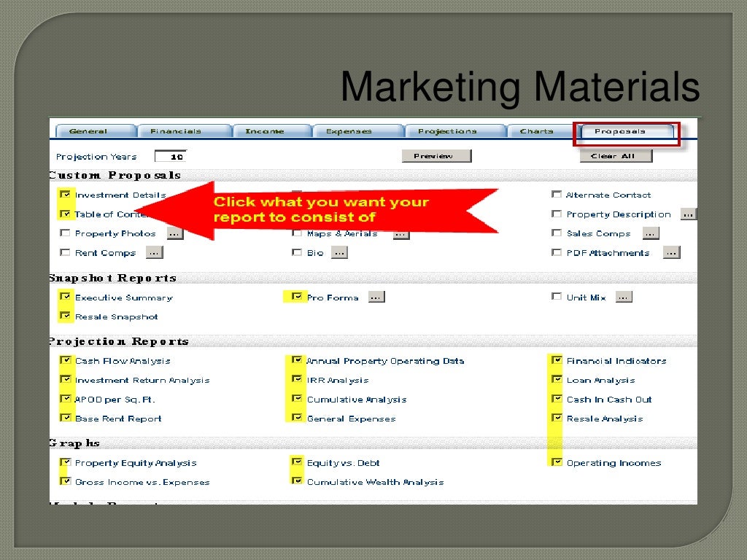The width and height of the screenshot is (747, 560).
Task: Toggle the Executive Summary checkbox
Action: tap(65, 297)
